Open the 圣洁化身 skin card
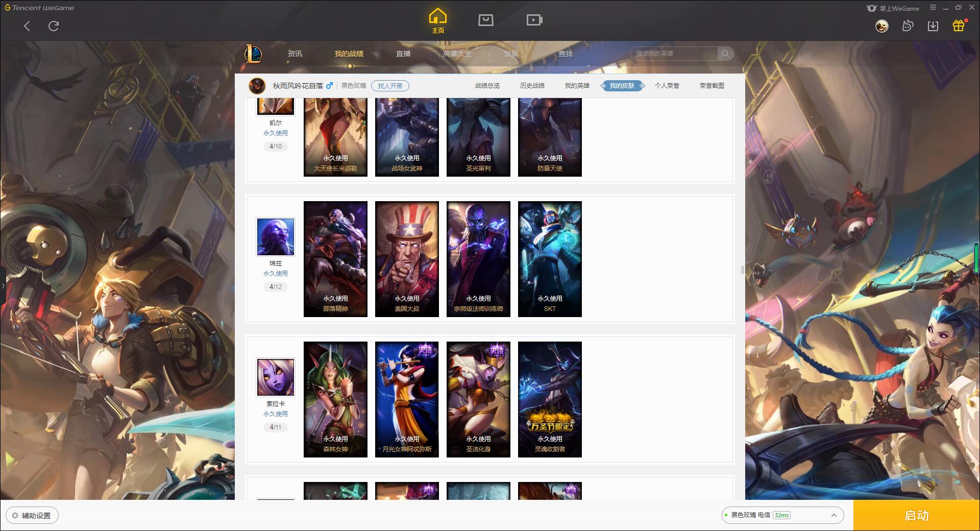Image resolution: width=980 pixels, height=531 pixels. coord(478,399)
